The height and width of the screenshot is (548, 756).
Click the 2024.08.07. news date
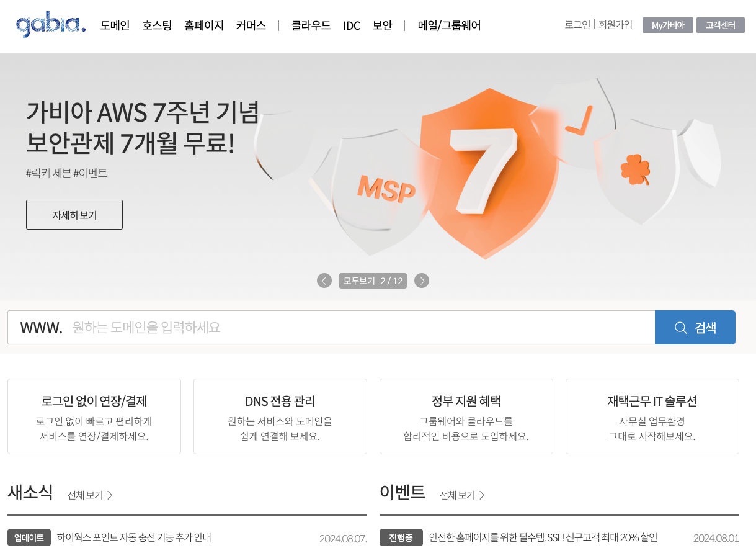click(x=343, y=538)
